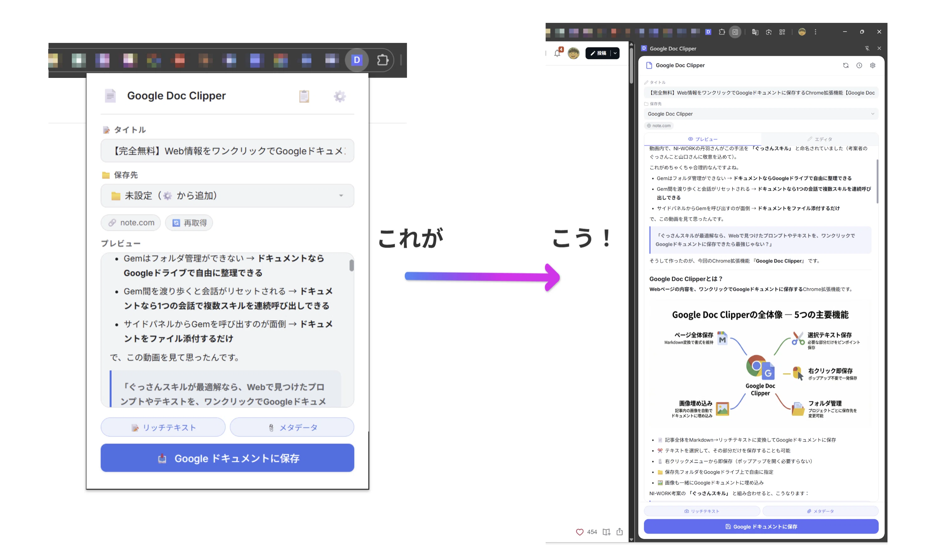Click the share icon at the bottom of the note page
926x560 pixels.
click(x=620, y=532)
